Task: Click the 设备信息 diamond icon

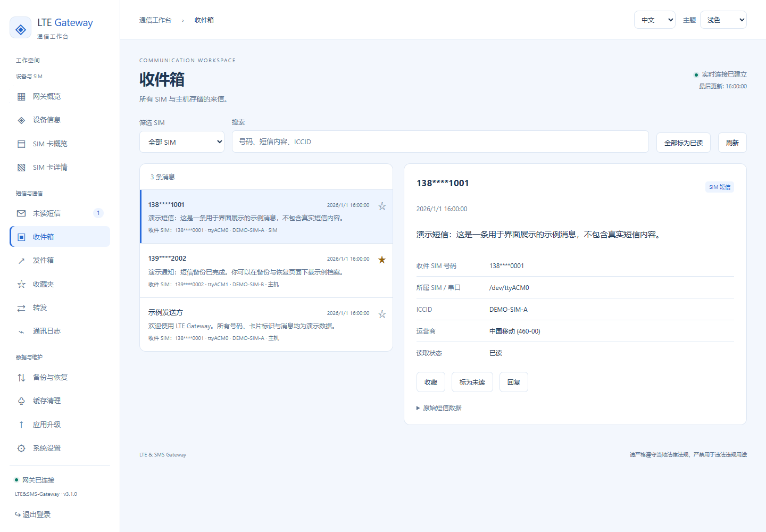Action: pyautogui.click(x=21, y=120)
